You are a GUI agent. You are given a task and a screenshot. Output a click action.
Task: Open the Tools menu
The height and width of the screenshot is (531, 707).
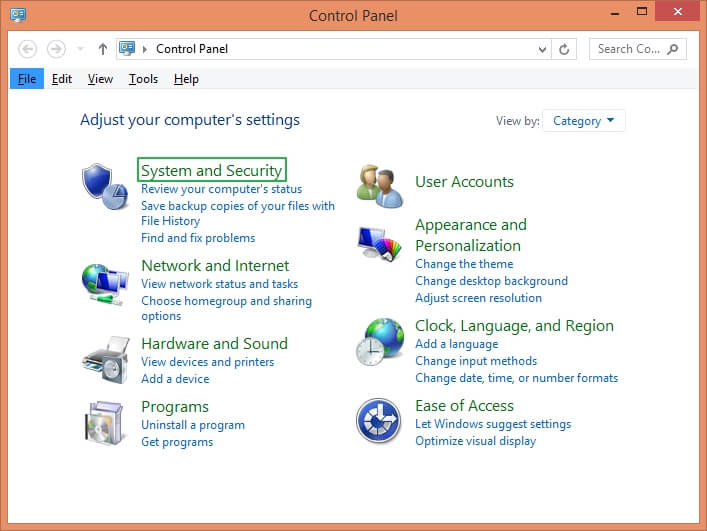(x=143, y=79)
